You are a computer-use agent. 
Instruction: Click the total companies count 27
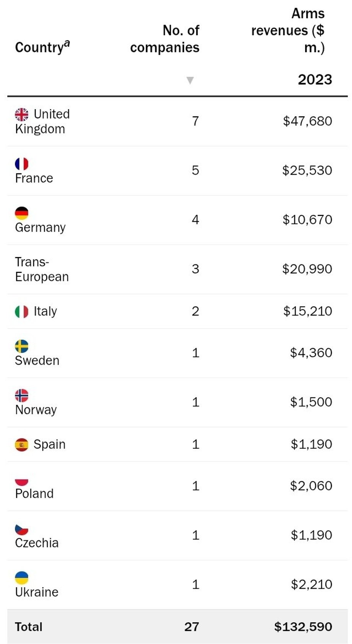pyautogui.click(x=192, y=627)
